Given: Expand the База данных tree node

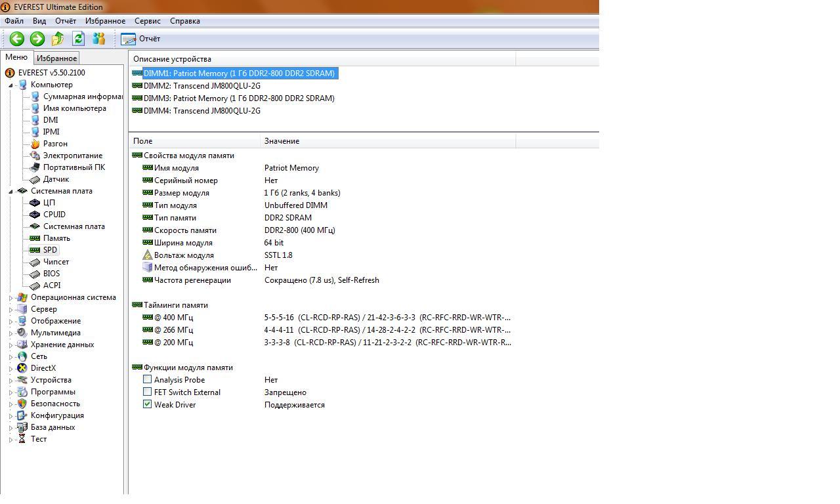Looking at the screenshot, I should pyautogui.click(x=10, y=428).
